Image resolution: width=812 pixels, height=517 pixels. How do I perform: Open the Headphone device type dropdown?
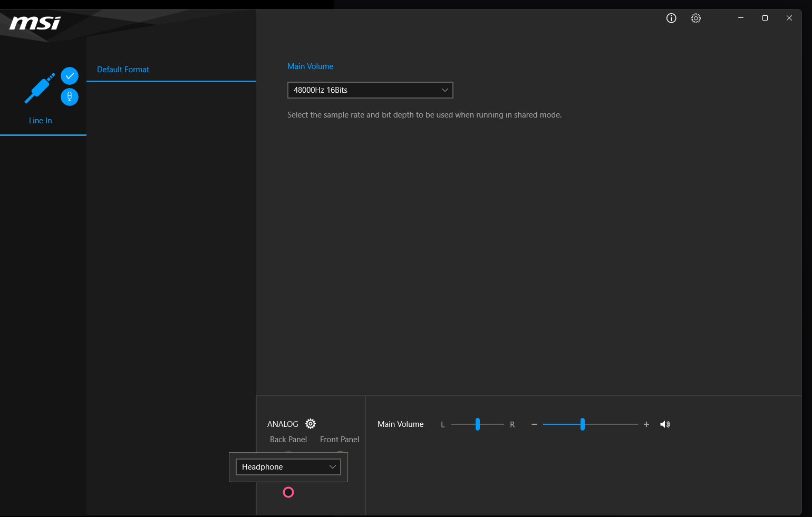tap(288, 467)
